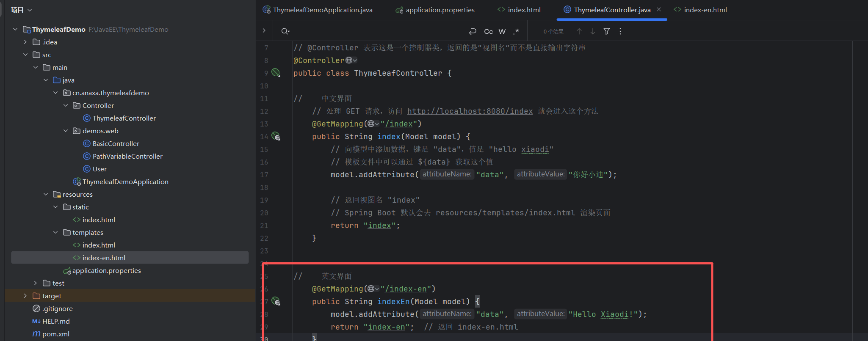This screenshot has width=868, height=341.
Task: Click "Hello Xiaodi!" string in editor
Action: coord(603,314)
